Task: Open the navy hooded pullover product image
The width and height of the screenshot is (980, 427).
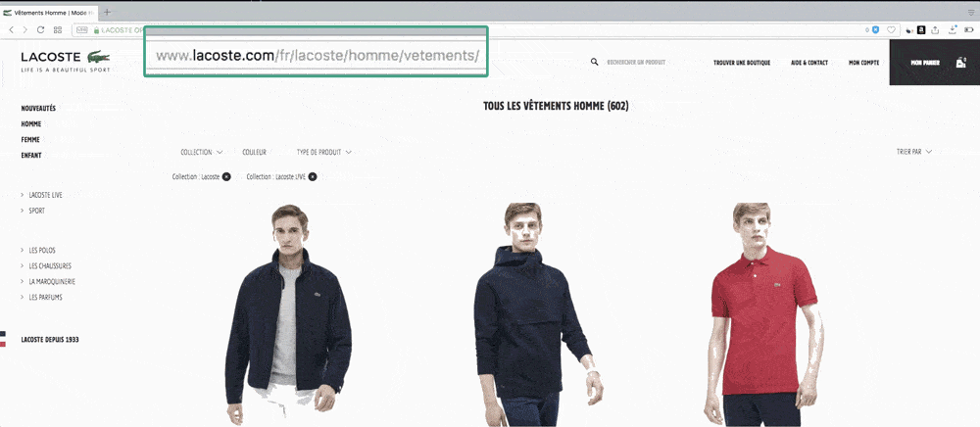Action: click(x=537, y=315)
